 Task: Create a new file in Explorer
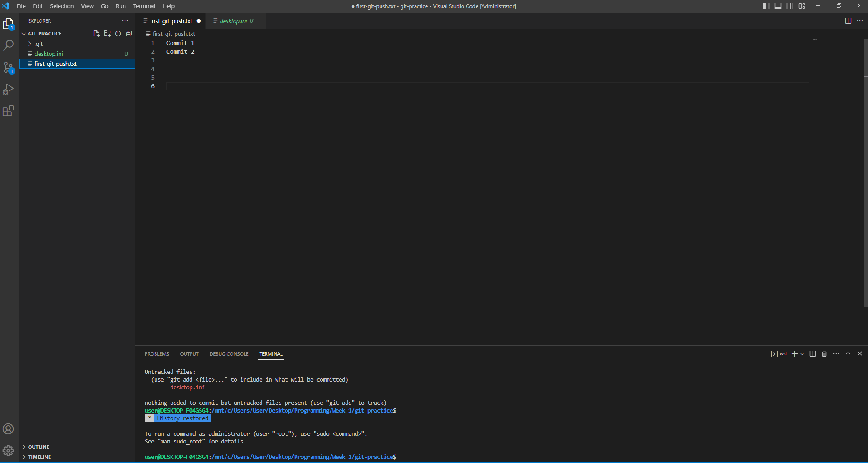(96, 33)
